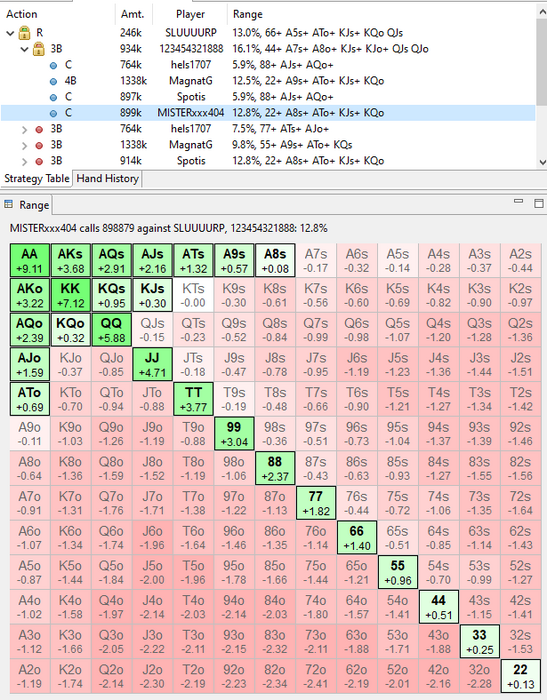Viewport: 547px width, 700px height.
Task: Expand the MagnatG 3B 1338k node
Action: coord(25,146)
